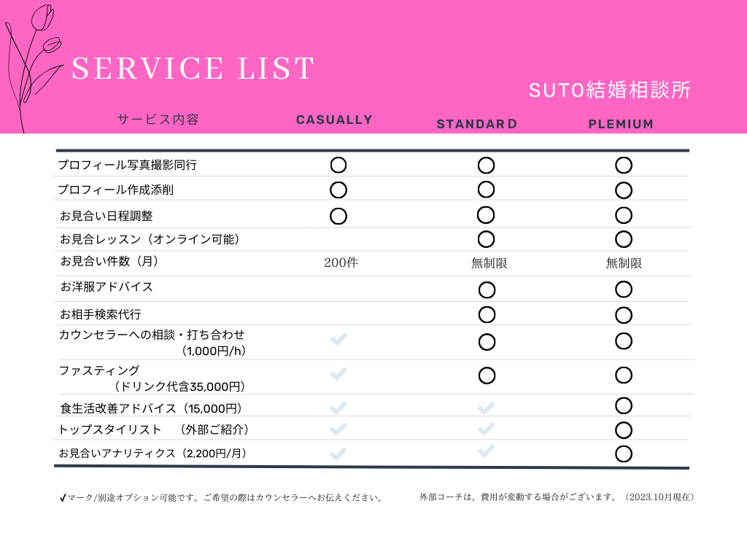The image size is (747, 560).
Task: Select the CASUALLY plan column header
Action: (334, 120)
